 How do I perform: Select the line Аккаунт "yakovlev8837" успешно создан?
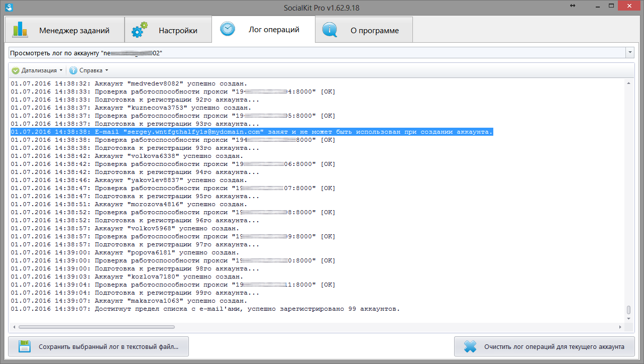(129, 180)
